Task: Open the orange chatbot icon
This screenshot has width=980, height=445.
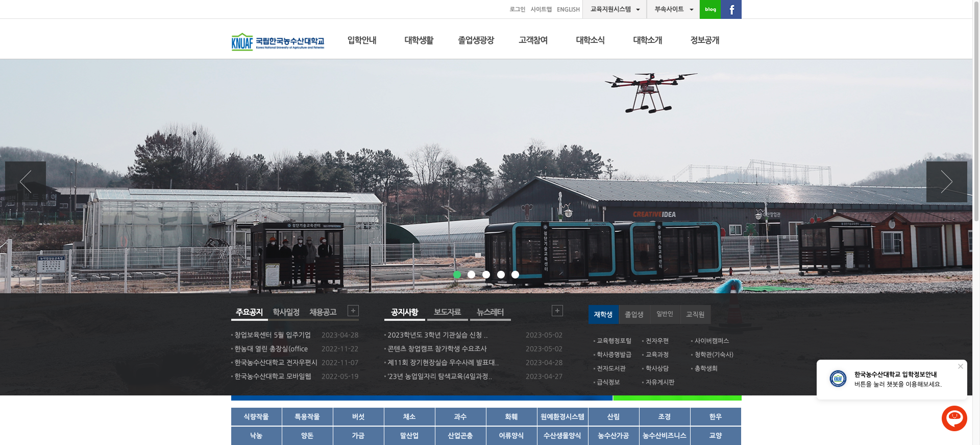Action: point(954,418)
